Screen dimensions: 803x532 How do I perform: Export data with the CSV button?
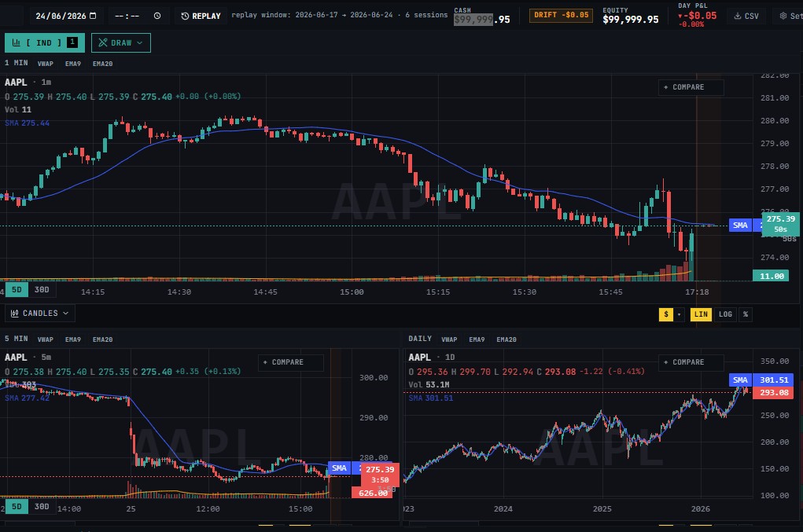click(746, 16)
